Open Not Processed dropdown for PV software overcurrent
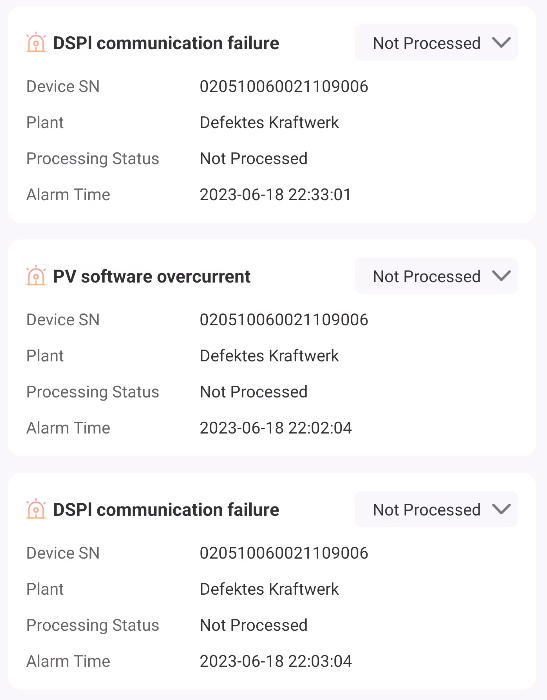 [x=436, y=276]
